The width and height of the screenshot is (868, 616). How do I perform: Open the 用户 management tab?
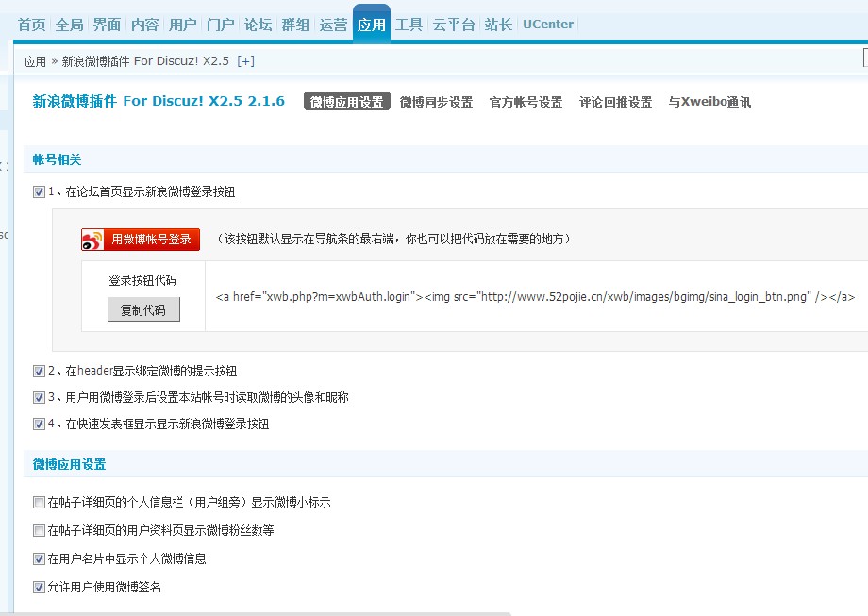coord(183,25)
